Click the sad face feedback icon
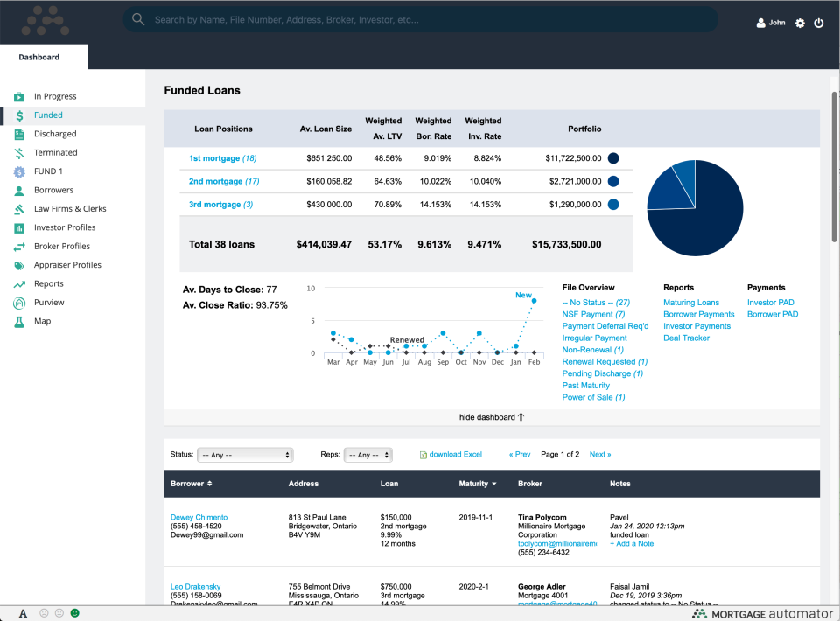840x621 pixels. [x=43, y=614]
